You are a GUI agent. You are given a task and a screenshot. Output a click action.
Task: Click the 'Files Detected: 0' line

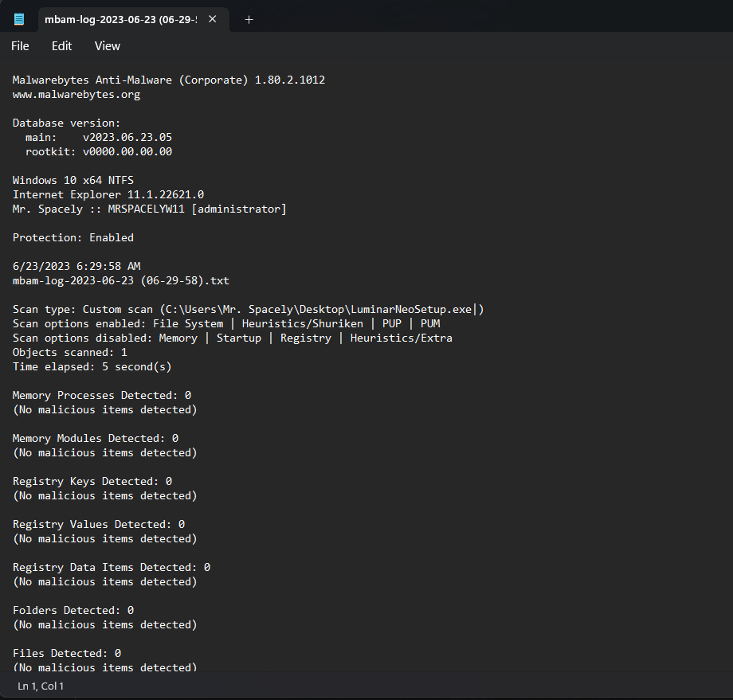click(x=67, y=653)
